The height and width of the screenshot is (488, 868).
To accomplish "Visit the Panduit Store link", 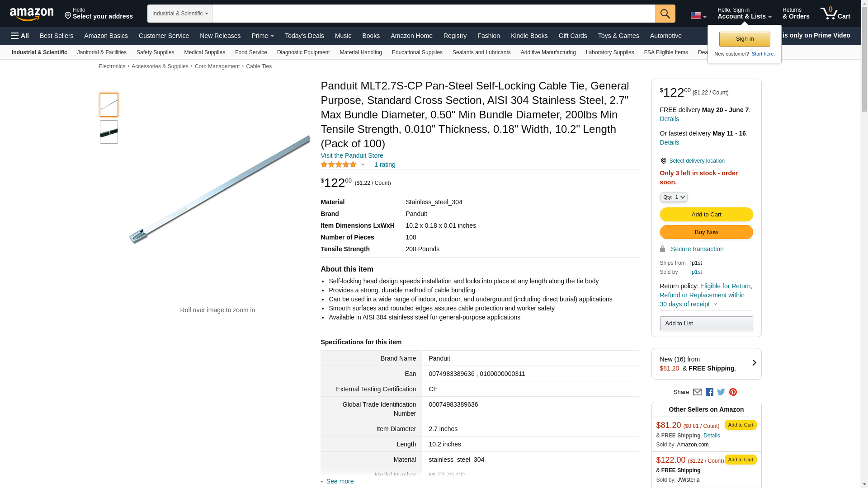I will pos(352,155).
